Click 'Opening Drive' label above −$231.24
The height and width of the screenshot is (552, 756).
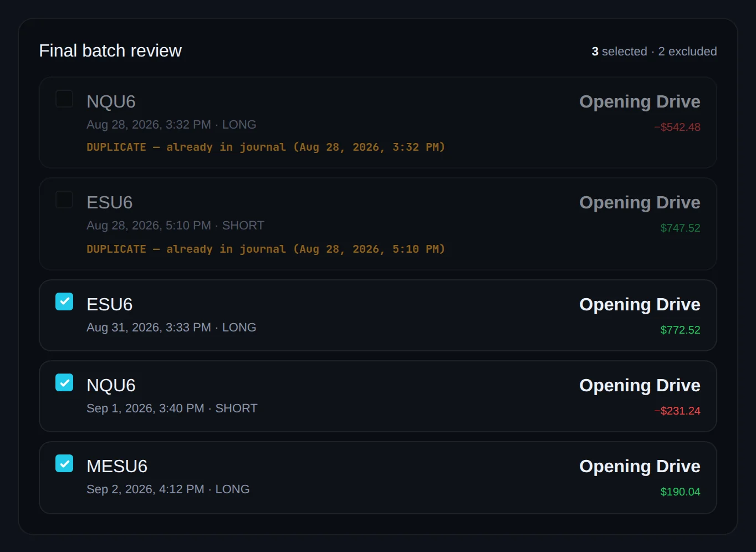pos(640,385)
